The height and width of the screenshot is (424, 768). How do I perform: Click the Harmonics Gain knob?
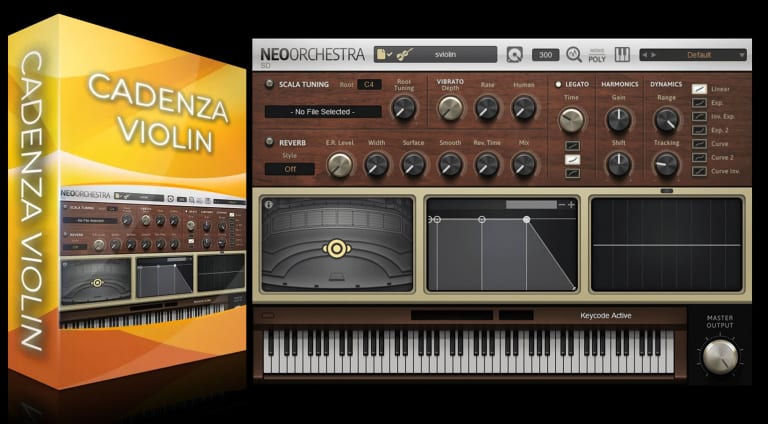[619, 120]
